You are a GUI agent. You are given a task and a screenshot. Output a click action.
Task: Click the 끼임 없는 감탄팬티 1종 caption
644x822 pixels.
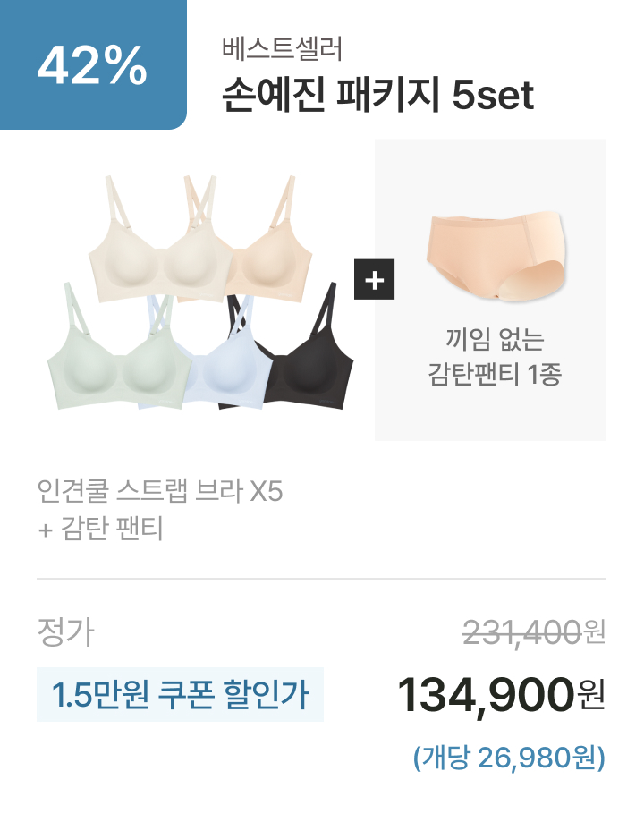(x=495, y=357)
